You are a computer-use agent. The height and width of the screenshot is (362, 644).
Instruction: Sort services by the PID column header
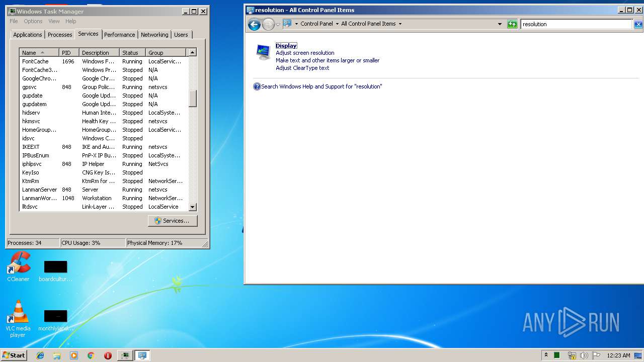pyautogui.click(x=69, y=53)
